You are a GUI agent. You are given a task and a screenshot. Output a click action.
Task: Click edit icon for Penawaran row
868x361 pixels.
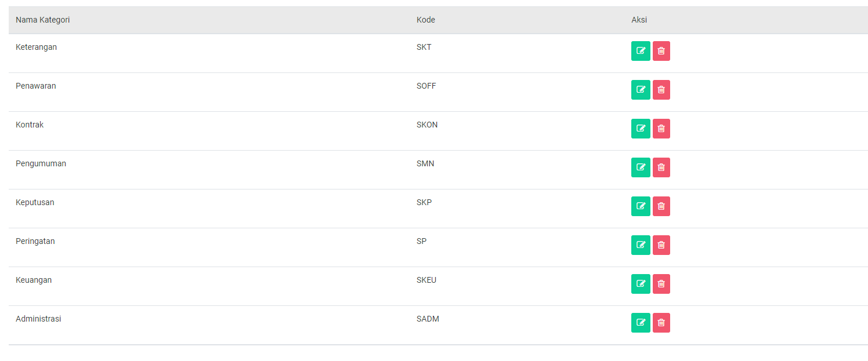[x=641, y=90]
